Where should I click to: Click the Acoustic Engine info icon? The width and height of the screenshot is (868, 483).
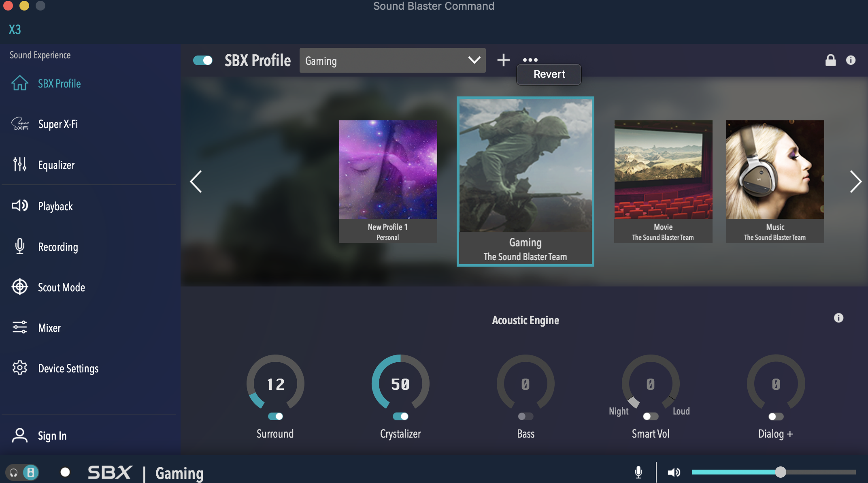(838, 318)
